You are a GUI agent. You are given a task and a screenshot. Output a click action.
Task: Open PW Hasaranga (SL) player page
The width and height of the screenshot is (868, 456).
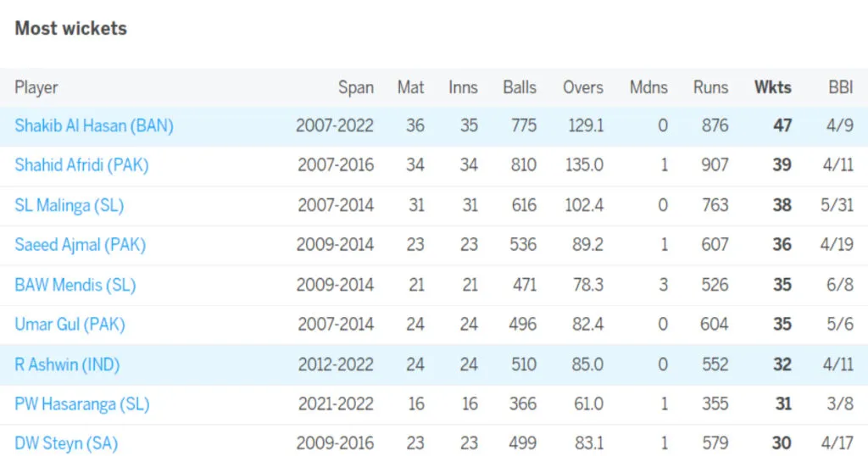(x=82, y=404)
